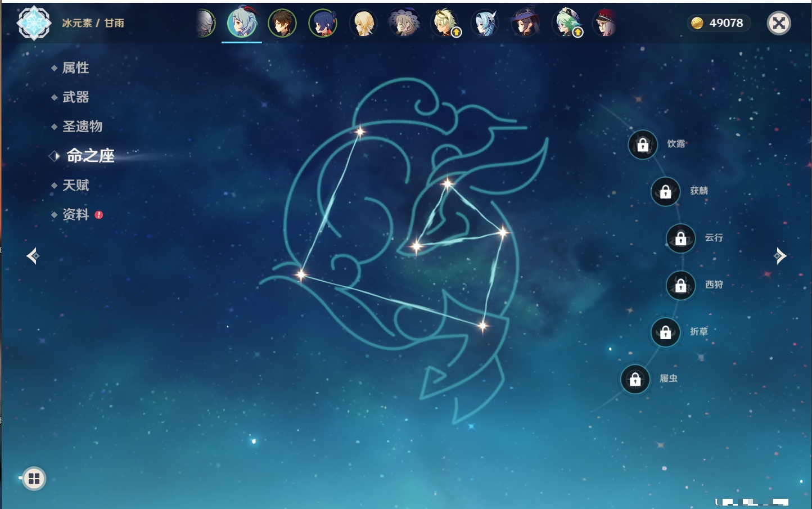Close the character screen with X button

click(x=779, y=23)
